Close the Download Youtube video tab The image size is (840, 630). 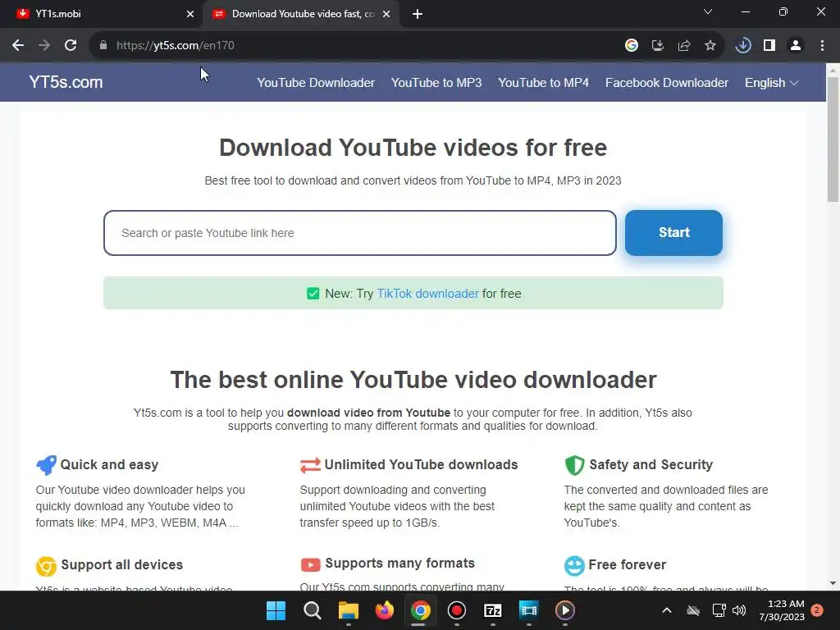point(386,15)
